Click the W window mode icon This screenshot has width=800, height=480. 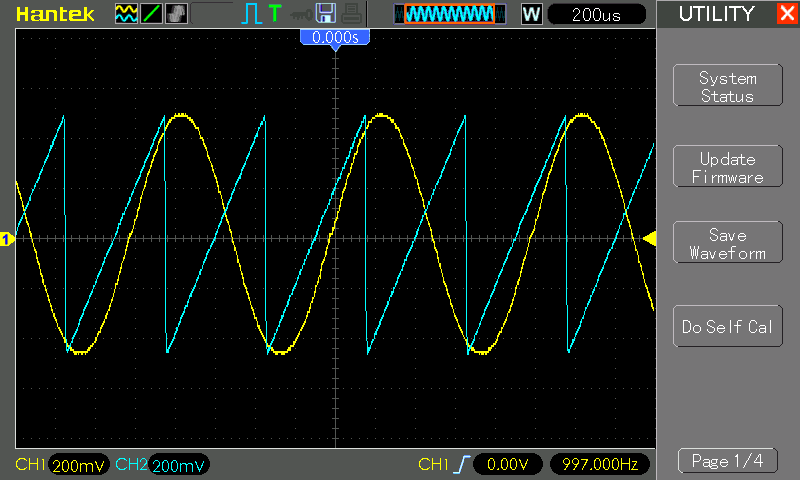[x=532, y=14]
